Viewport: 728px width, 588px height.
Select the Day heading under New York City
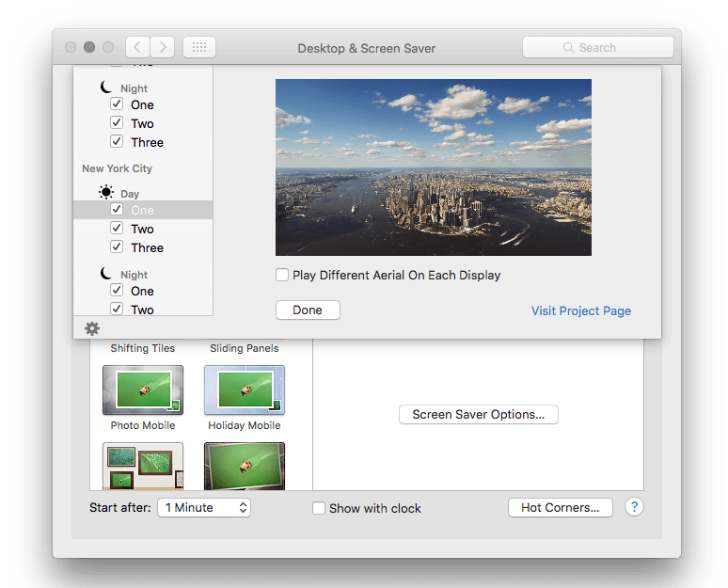130,194
